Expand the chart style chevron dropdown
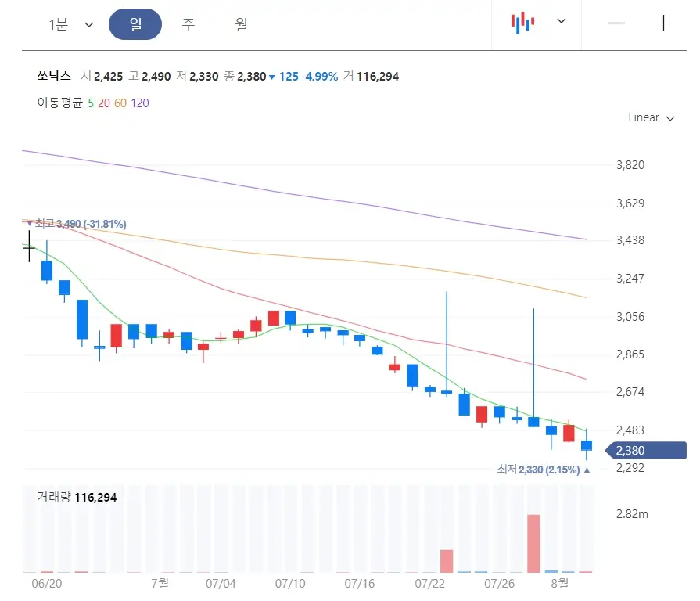This screenshot has height=601, width=700. 561,22
